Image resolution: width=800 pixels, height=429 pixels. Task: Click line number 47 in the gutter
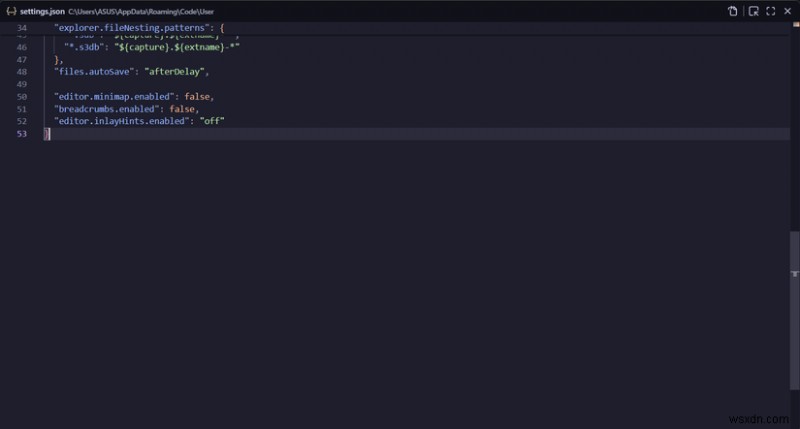[21, 60]
